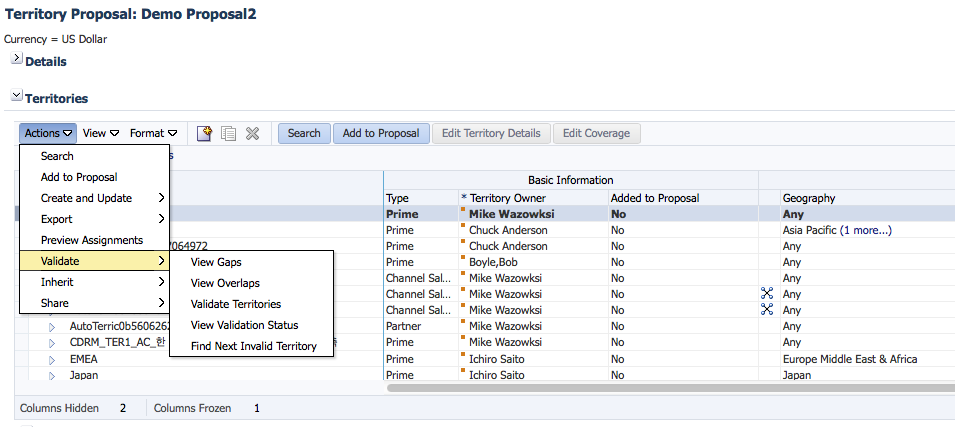Open the Format dropdown menu
The width and height of the screenshot is (955, 427).
pyautogui.click(x=153, y=133)
